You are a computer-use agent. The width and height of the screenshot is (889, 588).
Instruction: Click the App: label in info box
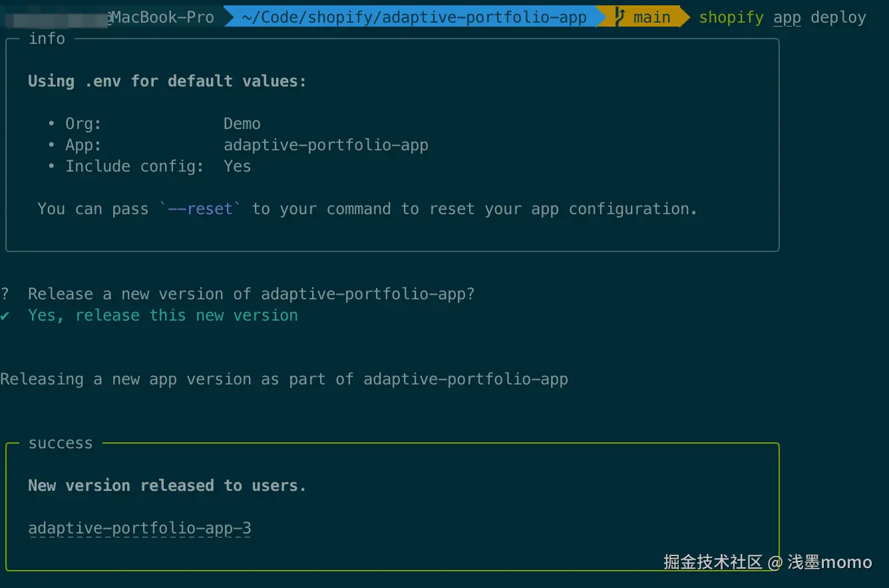83,145
